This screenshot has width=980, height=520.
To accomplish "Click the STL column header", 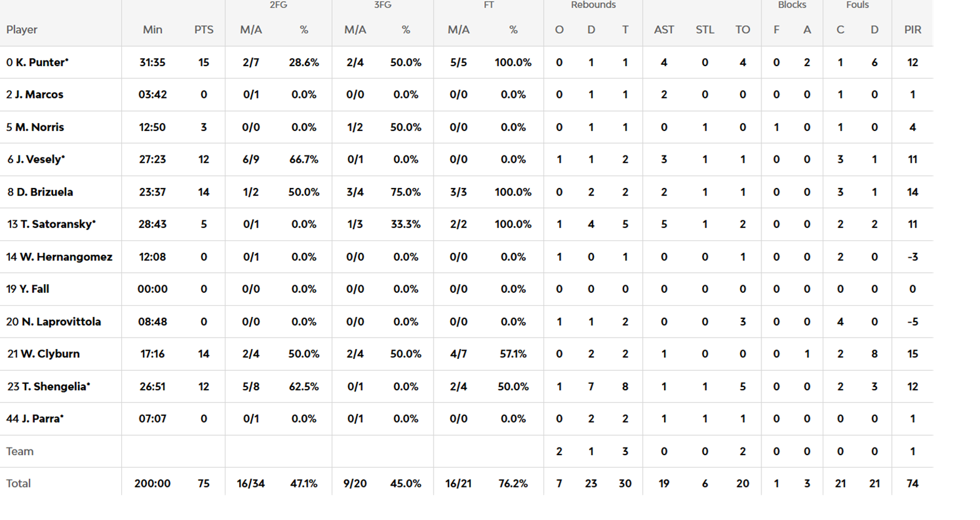I will click(705, 29).
